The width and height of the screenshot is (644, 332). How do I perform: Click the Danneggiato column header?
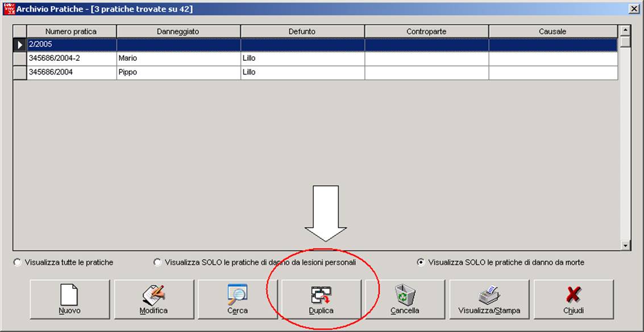click(178, 32)
